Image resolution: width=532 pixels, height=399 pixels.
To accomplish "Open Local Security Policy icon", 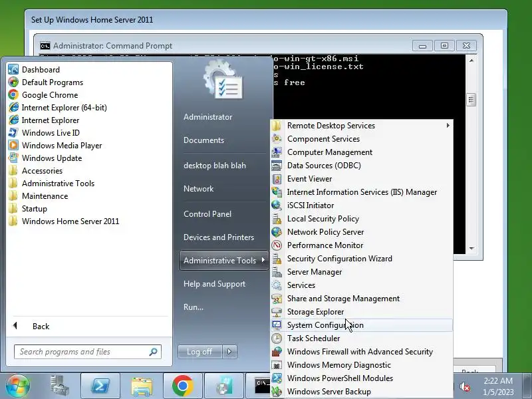I will pyautogui.click(x=277, y=219).
